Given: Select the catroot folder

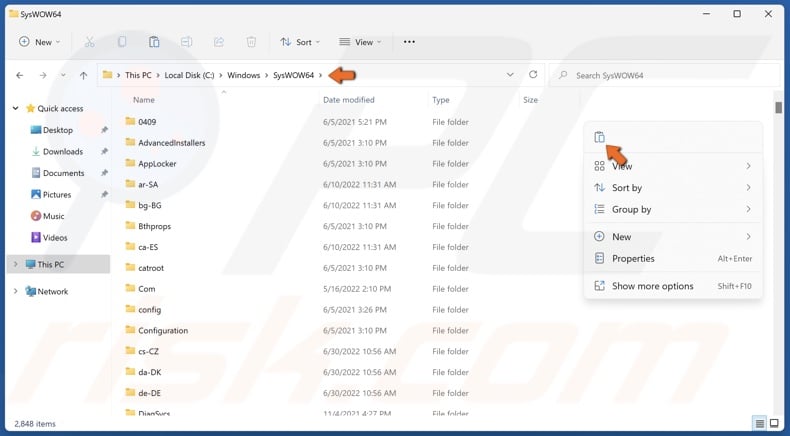Looking at the screenshot, I should pos(151,268).
